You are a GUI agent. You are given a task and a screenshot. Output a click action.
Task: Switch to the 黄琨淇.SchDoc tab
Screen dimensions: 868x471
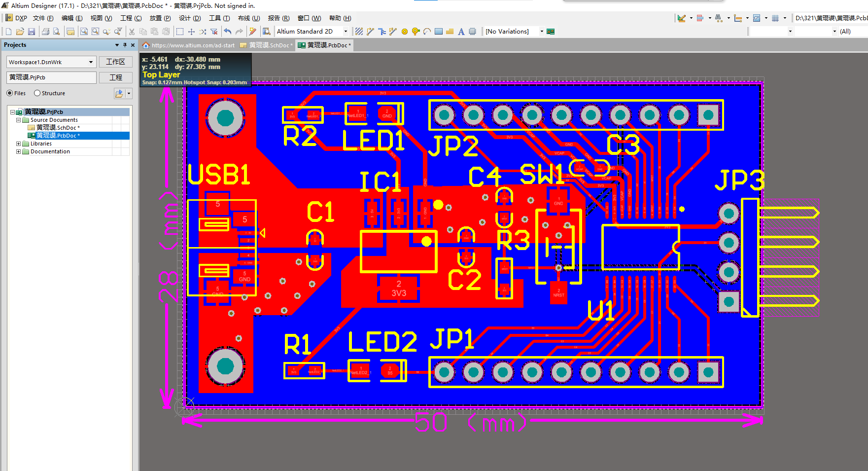pos(266,45)
